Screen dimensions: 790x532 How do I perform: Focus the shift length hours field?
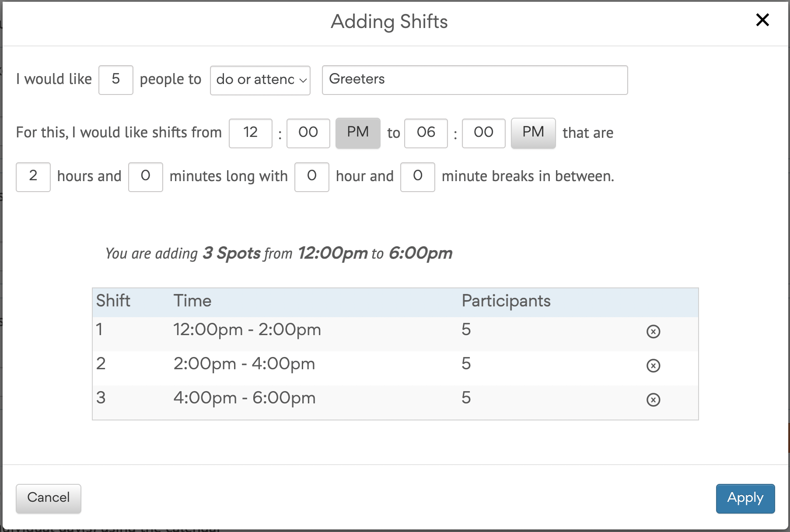click(x=33, y=177)
